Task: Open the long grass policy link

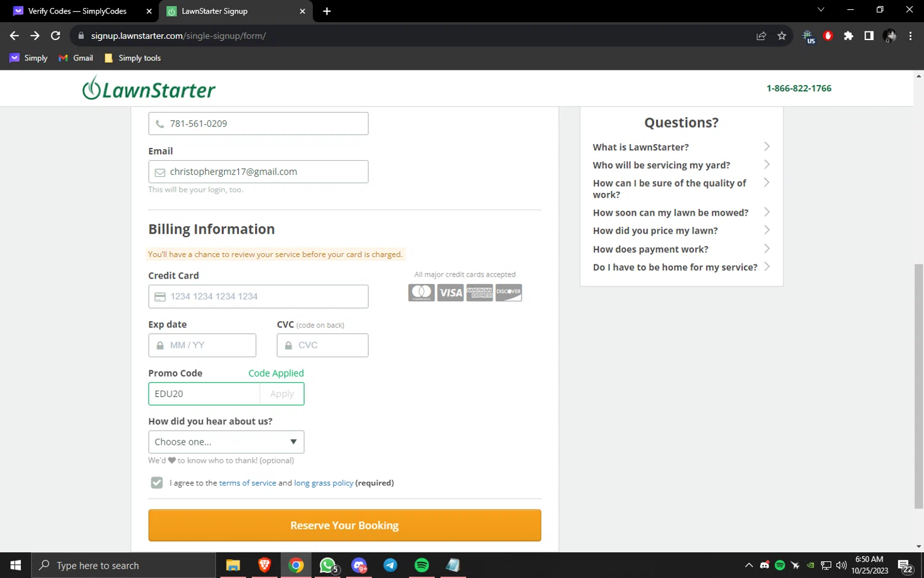Action: (x=323, y=482)
